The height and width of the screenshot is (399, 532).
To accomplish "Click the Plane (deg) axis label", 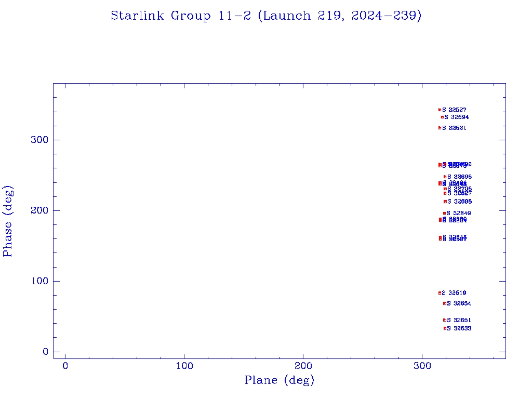I will 280,380.
